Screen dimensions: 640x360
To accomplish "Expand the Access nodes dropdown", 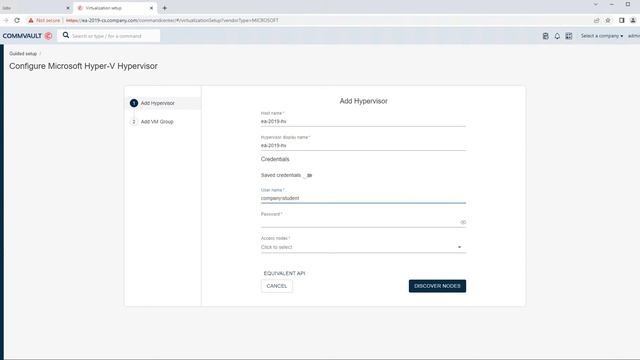I will tap(363, 247).
